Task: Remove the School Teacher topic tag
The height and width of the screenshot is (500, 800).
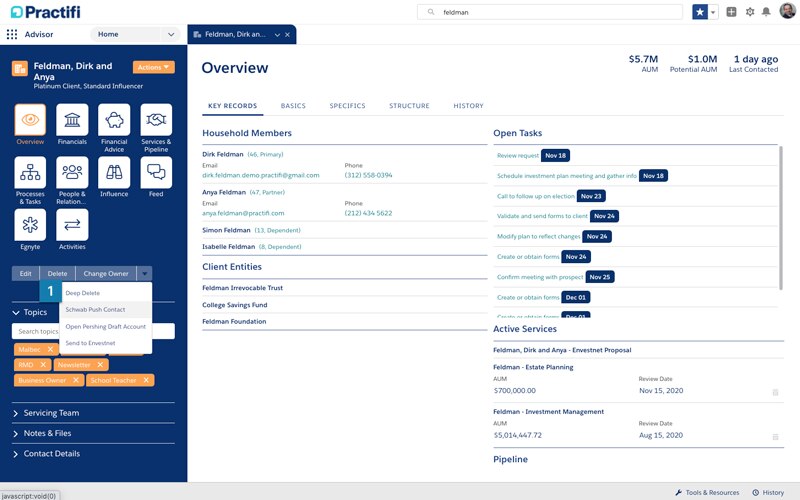Action: [x=147, y=380]
